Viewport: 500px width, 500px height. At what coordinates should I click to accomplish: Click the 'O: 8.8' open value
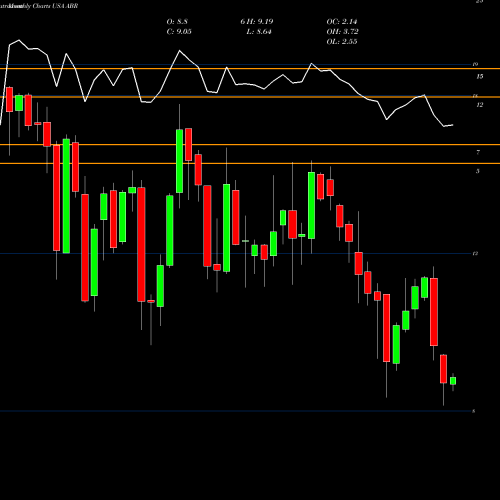[x=177, y=22]
